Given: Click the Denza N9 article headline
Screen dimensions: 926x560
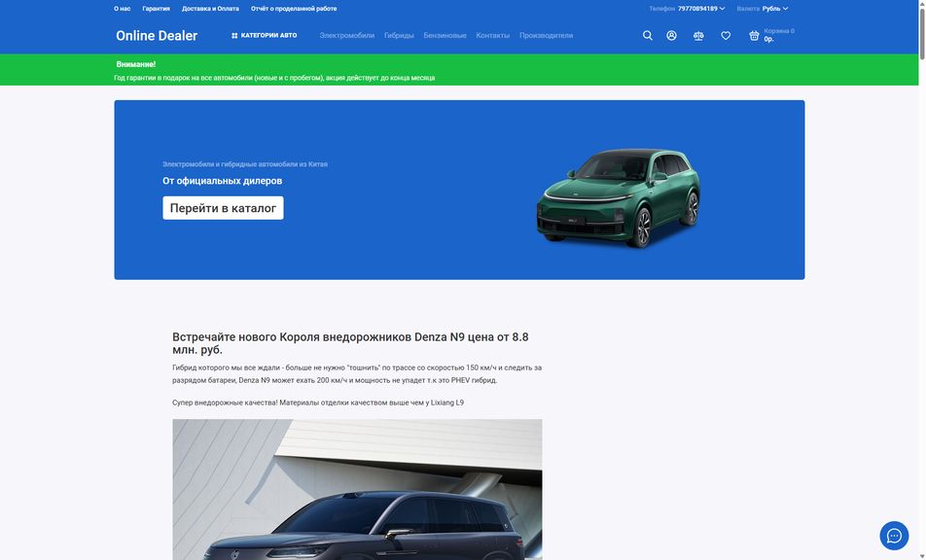Looking at the screenshot, I should click(350, 343).
